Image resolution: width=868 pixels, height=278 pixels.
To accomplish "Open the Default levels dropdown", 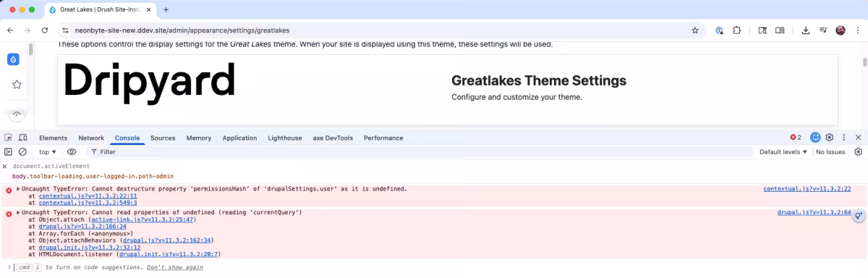I will coord(783,152).
